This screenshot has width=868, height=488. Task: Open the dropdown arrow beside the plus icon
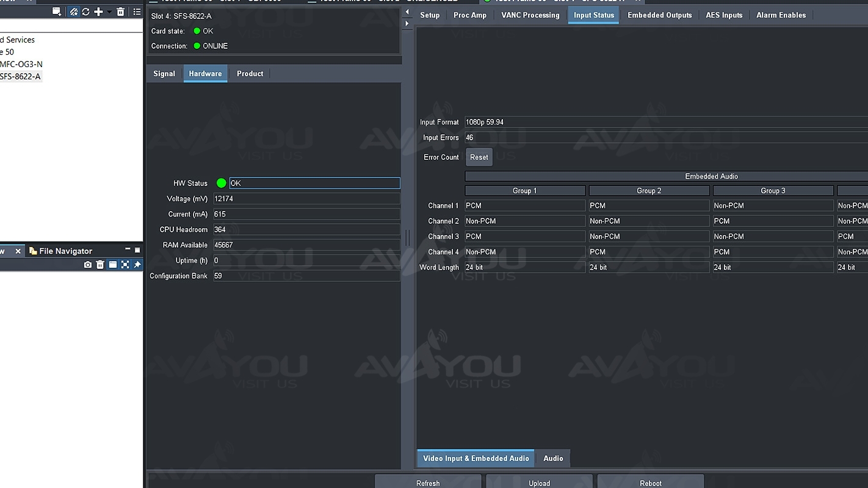coord(109,12)
